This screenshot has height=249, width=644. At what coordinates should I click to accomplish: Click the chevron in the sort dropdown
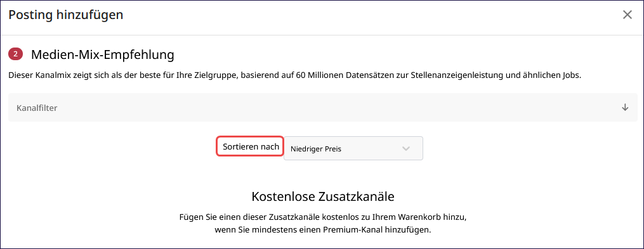click(x=406, y=148)
